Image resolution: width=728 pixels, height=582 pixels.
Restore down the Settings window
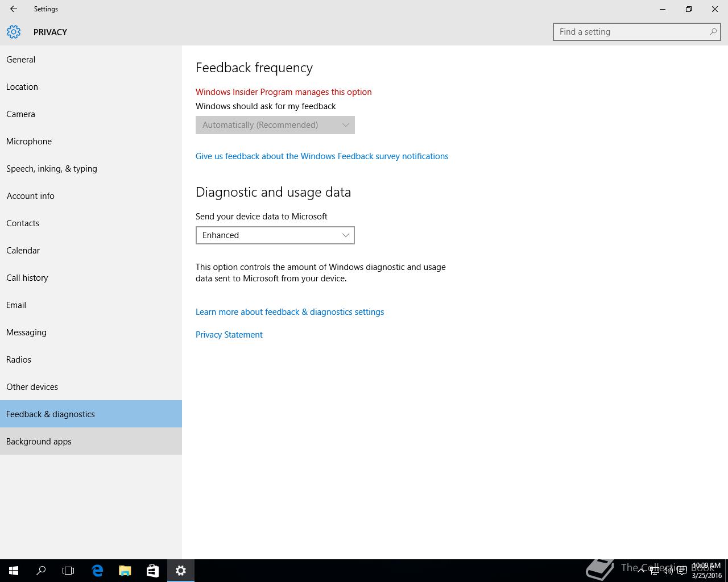point(689,9)
